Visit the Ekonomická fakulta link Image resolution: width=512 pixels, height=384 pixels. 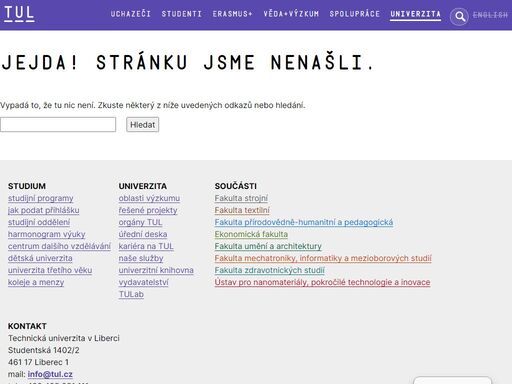(x=251, y=234)
